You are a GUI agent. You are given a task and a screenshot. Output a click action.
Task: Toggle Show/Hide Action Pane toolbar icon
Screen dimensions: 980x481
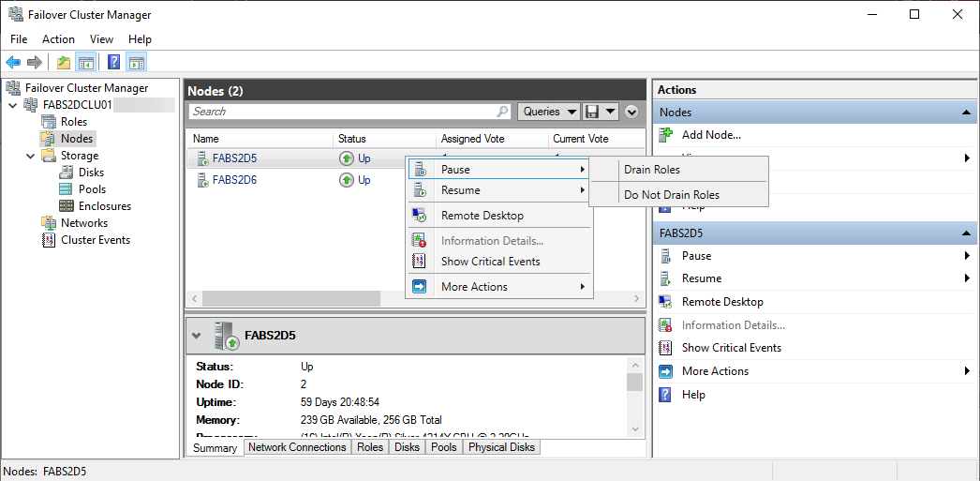137,62
